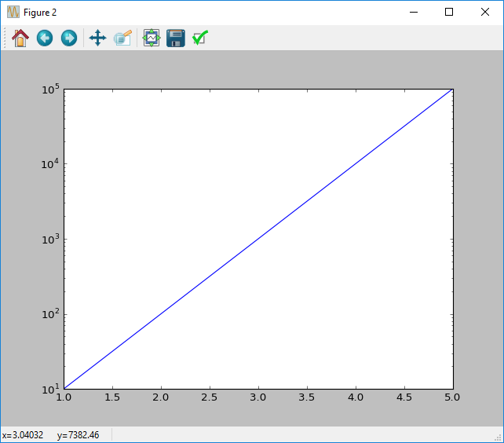
Task: Select the Zoom to rectangle tool
Action: pos(122,38)
